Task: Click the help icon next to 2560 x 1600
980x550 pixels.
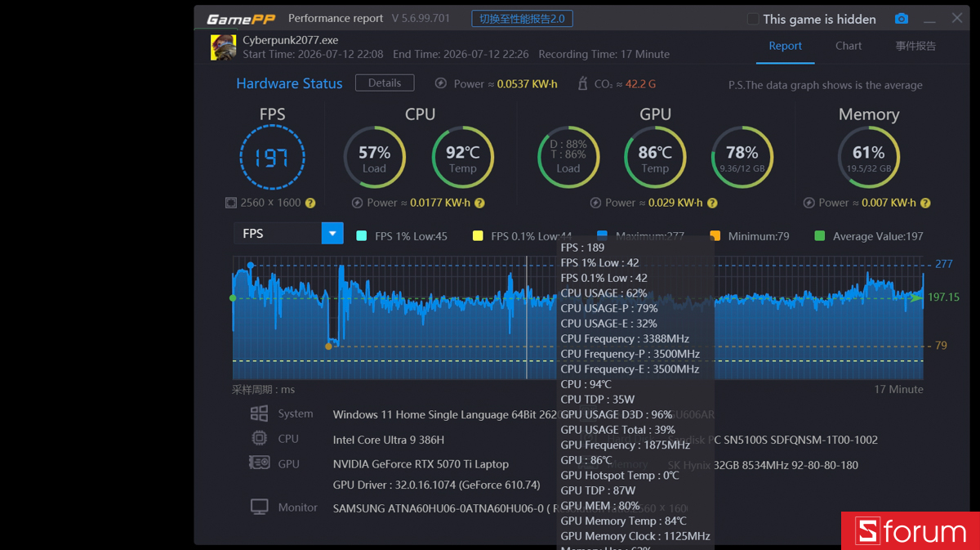Action: [310, 203]
